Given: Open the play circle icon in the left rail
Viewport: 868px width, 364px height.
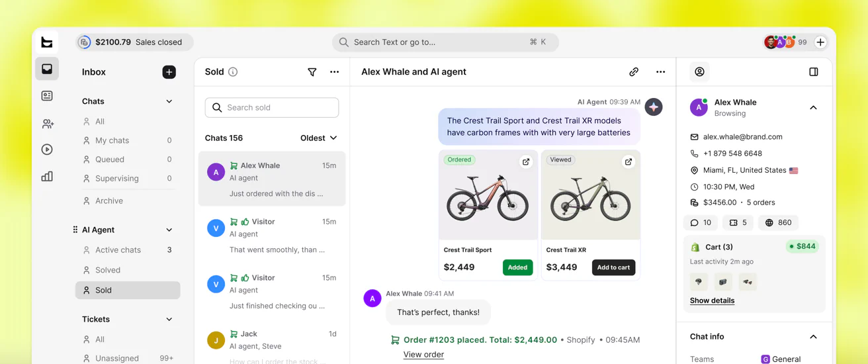Looking at the screenshot, I should 47,150.
